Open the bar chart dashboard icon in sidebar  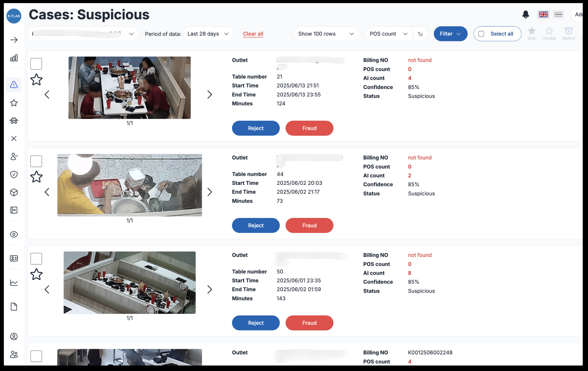click(14, 58)
